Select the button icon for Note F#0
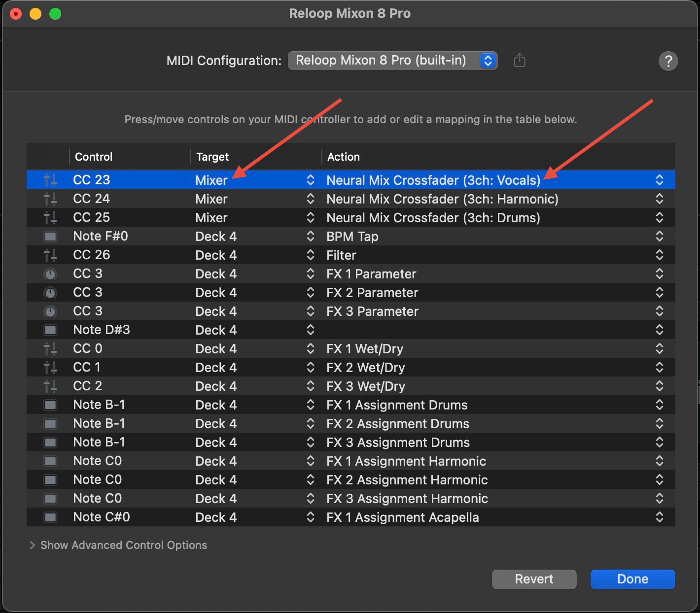Screen dimensions: 700x613 (x=50, y=237)
